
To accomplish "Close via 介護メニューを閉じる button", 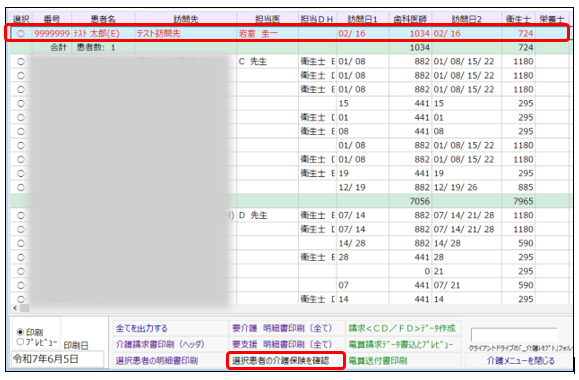I will 520,360.
